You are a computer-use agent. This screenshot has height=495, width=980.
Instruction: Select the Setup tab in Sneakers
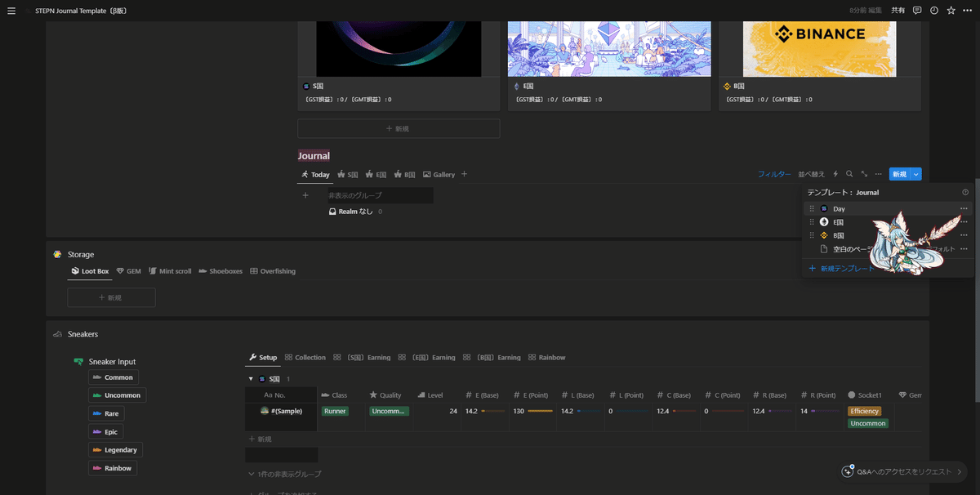click(x=263, y=358)
